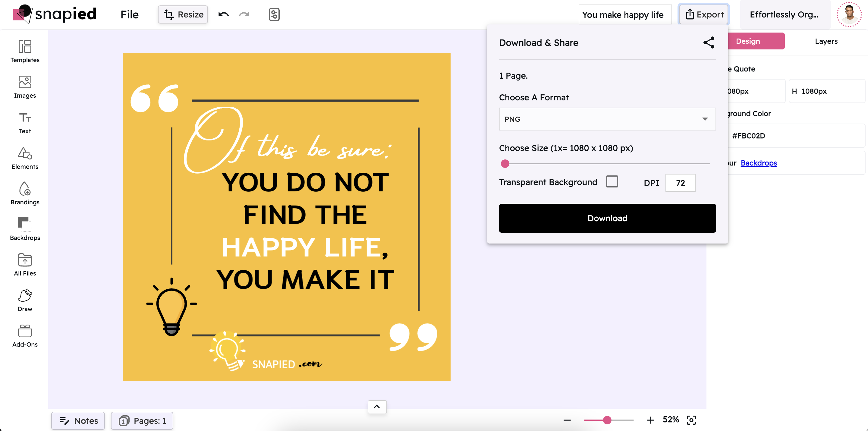868x431 pixels.
Task: Click the design title field
Action: tap(625, 14)
